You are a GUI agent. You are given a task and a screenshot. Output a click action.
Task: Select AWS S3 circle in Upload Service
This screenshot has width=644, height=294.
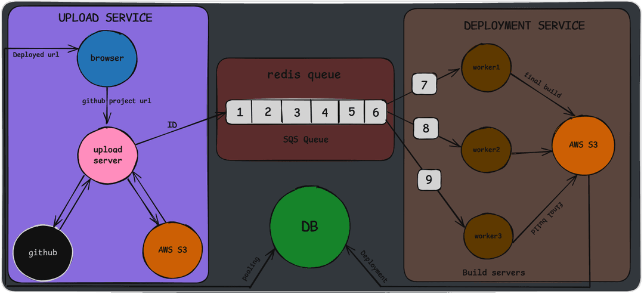[174, 250]
